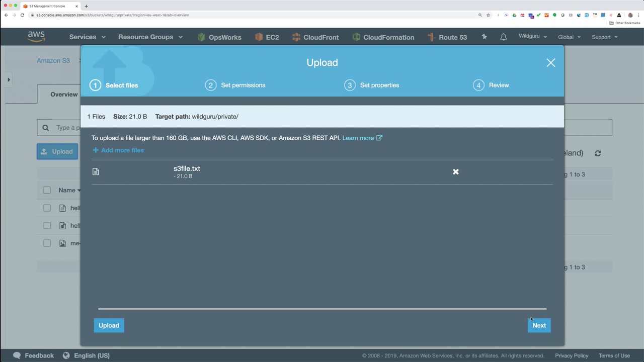Expand the Support dropdown menu

pos(605,37)
